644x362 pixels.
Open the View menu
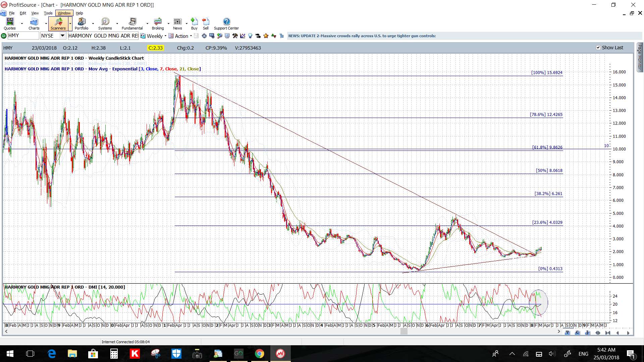(35, 13)
